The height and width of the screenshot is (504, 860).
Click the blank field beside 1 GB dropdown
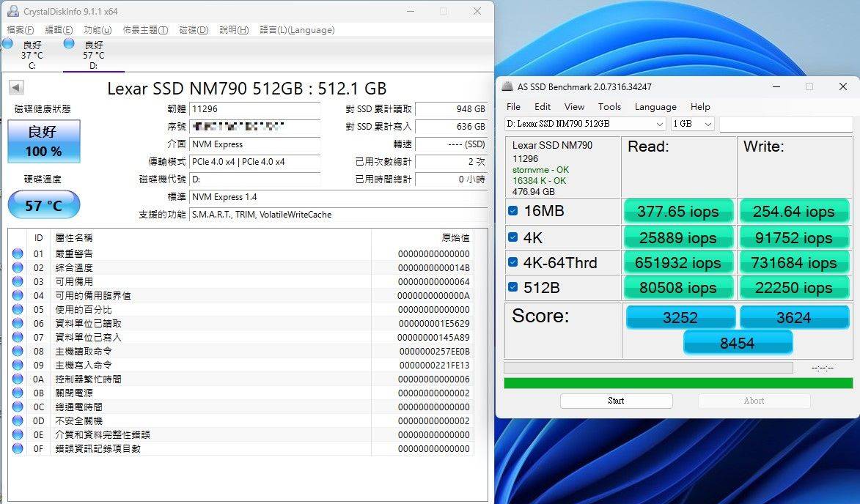pyautogui.click(x=786, y=124)
